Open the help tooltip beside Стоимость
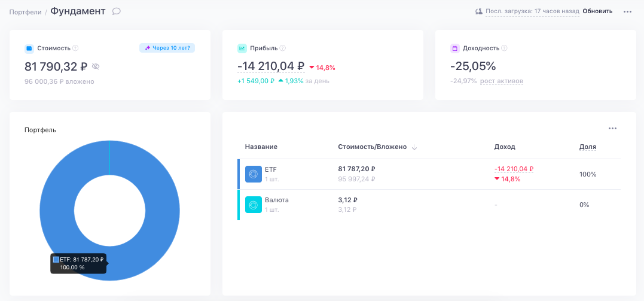This screenshot has width=644, height=301. pos(75,48)
